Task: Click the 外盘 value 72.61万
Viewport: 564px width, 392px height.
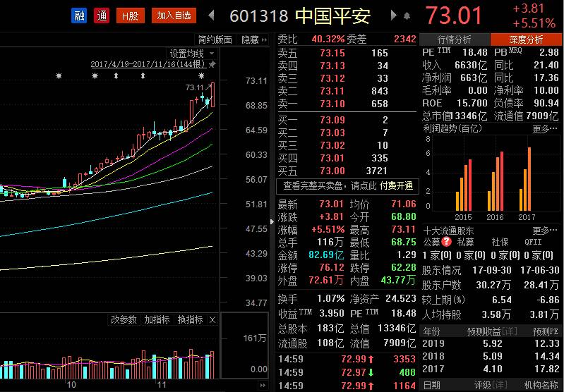Action: click(x=326, y=280)
